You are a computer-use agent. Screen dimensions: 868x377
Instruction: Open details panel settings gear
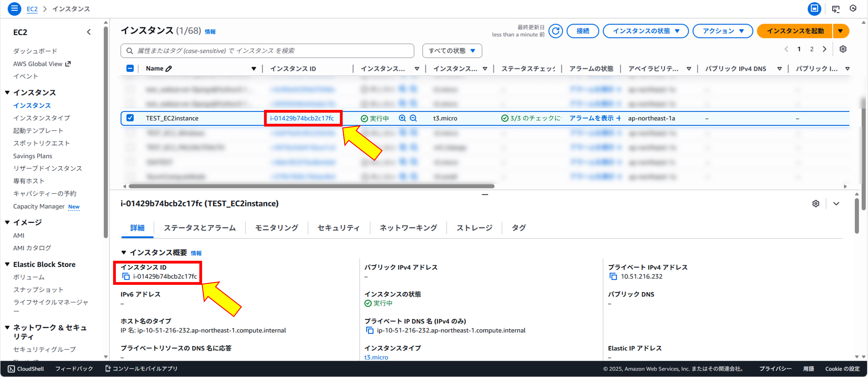tap(815, 204)
